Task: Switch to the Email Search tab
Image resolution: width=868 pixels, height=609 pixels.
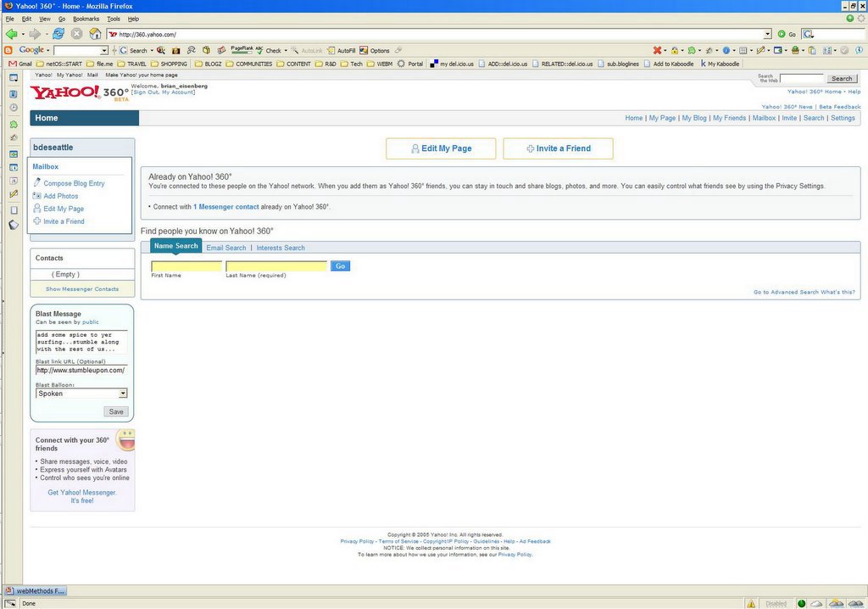Action: tap(225, 248)
